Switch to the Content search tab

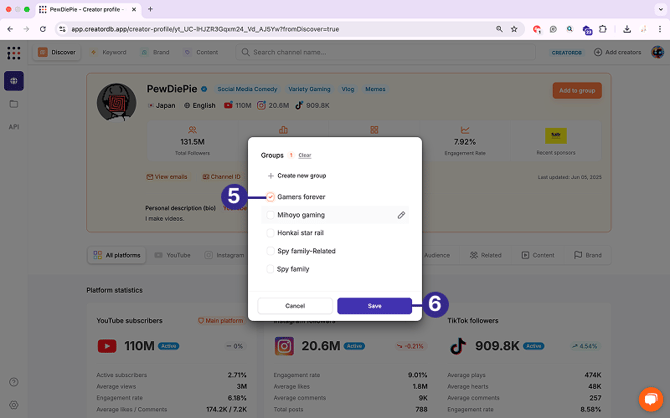click(x=201, y=52)
